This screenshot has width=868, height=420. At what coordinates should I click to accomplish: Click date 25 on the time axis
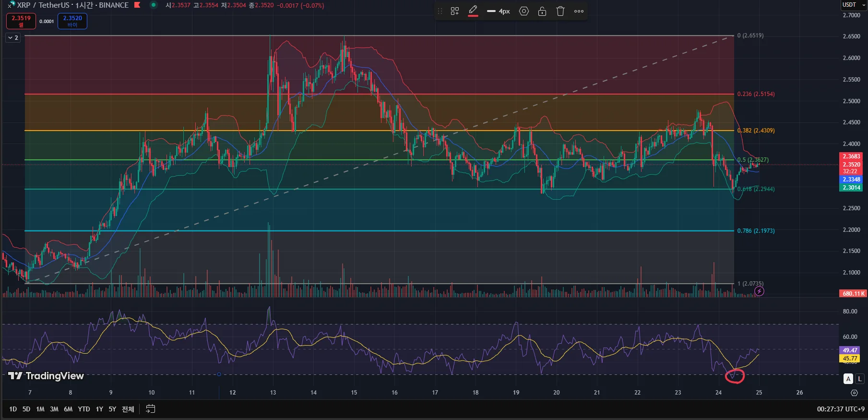tap(759, 393)
